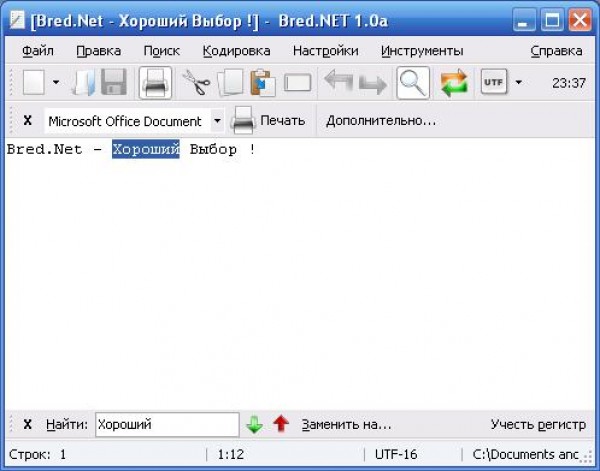Viewport: 600px width, 471px height.
Task: Click Bred.Net text in the editor
Action: click(44, 149)
